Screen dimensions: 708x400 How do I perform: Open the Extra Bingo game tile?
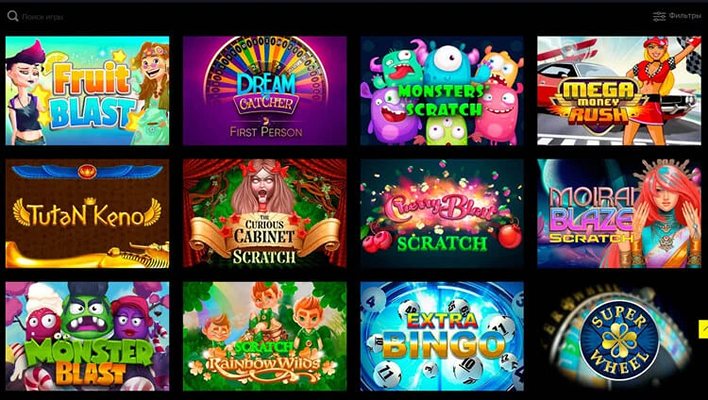tap(442, 336)
